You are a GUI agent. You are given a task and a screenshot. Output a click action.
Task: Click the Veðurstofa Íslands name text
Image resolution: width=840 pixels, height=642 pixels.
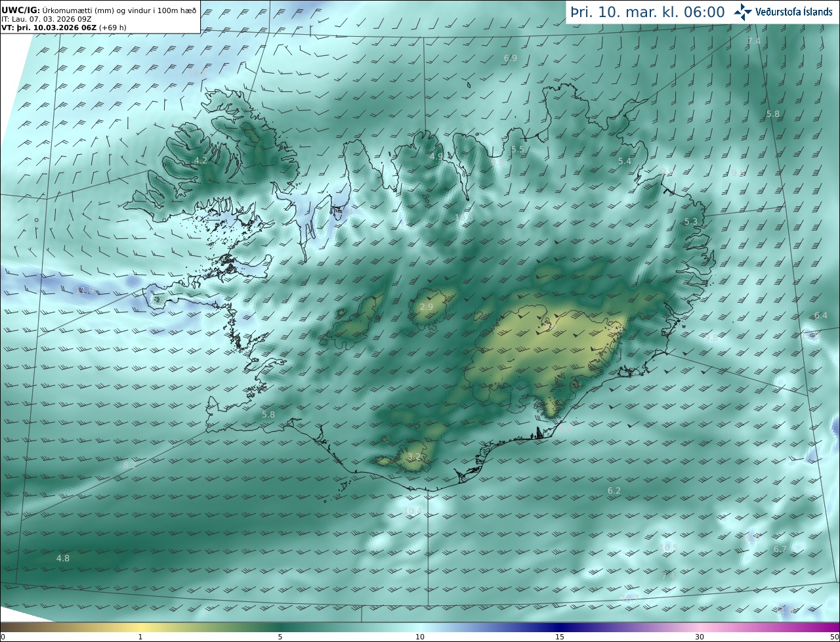[794, 12]
